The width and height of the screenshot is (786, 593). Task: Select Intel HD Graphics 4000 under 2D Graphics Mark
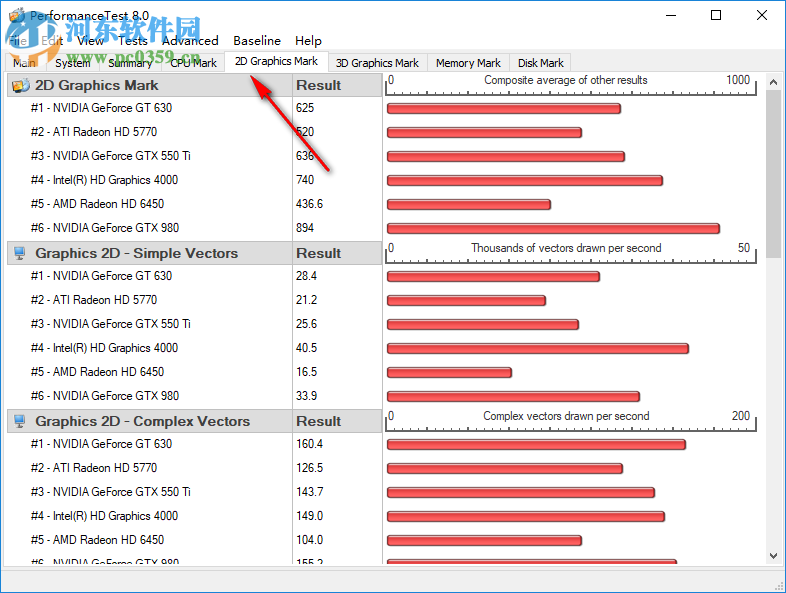point(104,180)
